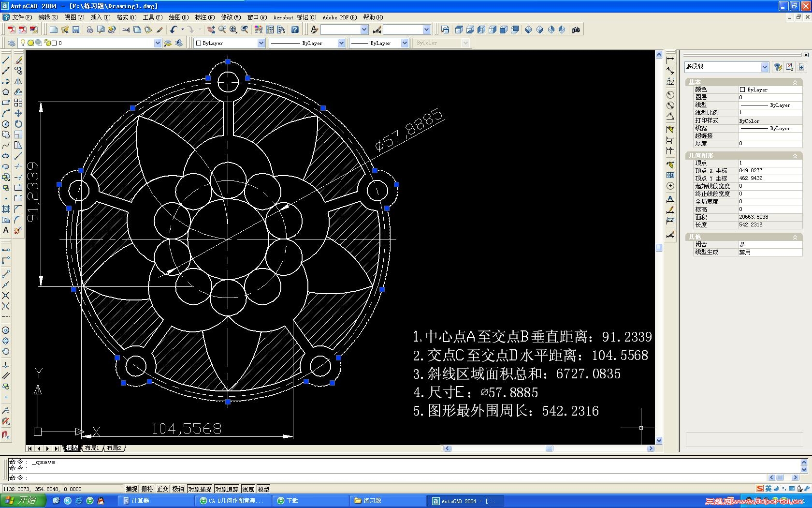Viewport: 812px width, 508px height.
Task: Open the layer list dropdown
Action: click(157, 43)
